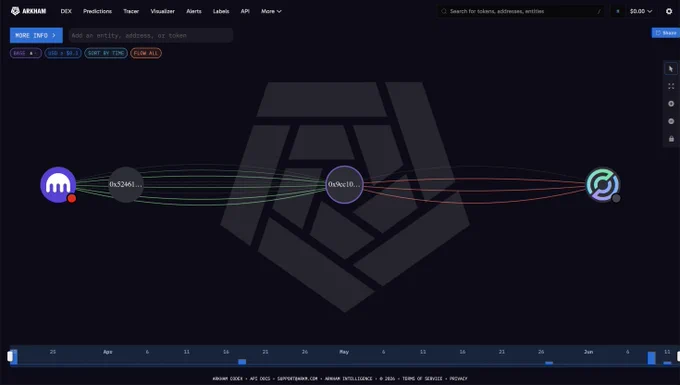680x385 pixels.
Task: Zoom out of the graph
Action: (671, 121)
